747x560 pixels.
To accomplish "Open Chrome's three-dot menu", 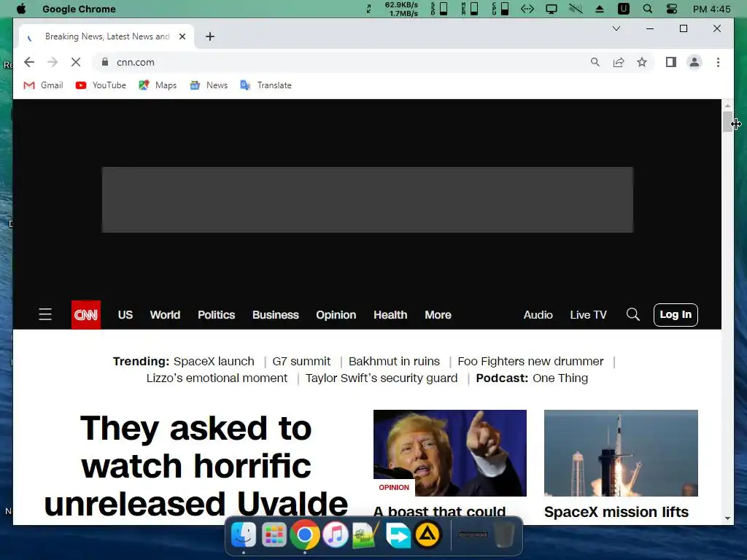I will [x=718, y=62].
